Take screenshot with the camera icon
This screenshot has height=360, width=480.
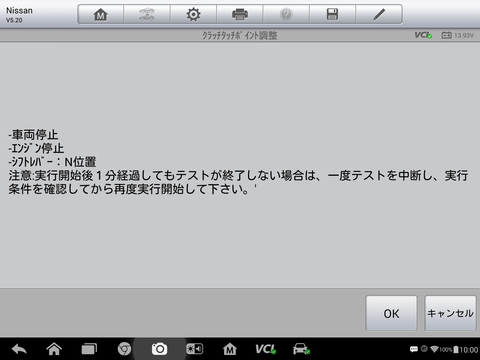coord(159,349)
